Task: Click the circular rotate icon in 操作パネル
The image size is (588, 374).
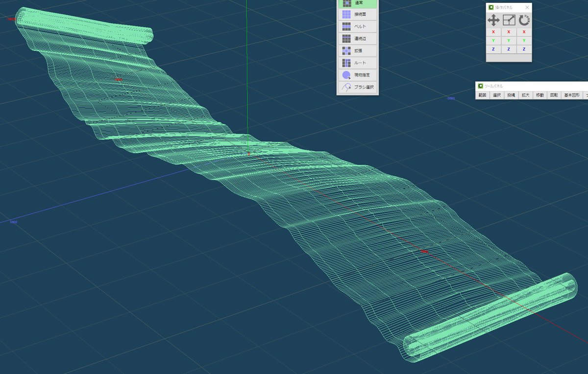Action: click(x=524, y=20)
